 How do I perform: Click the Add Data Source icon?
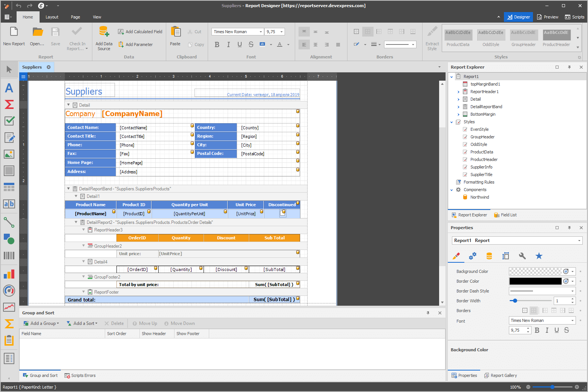(104, 32)
